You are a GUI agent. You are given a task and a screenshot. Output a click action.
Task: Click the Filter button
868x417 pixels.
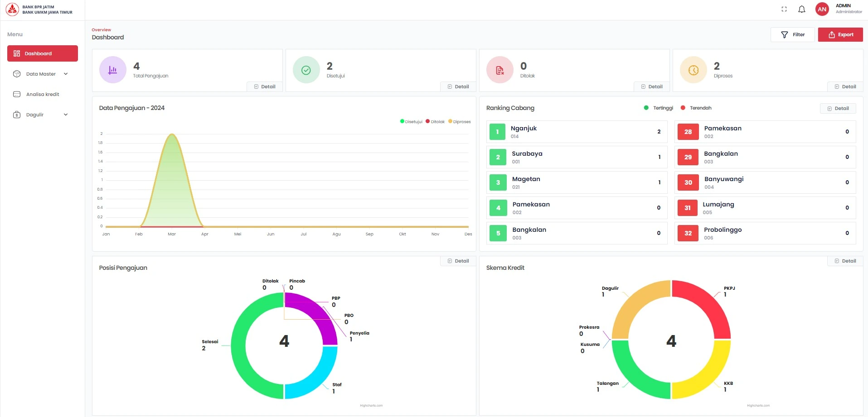pos(793,34)
